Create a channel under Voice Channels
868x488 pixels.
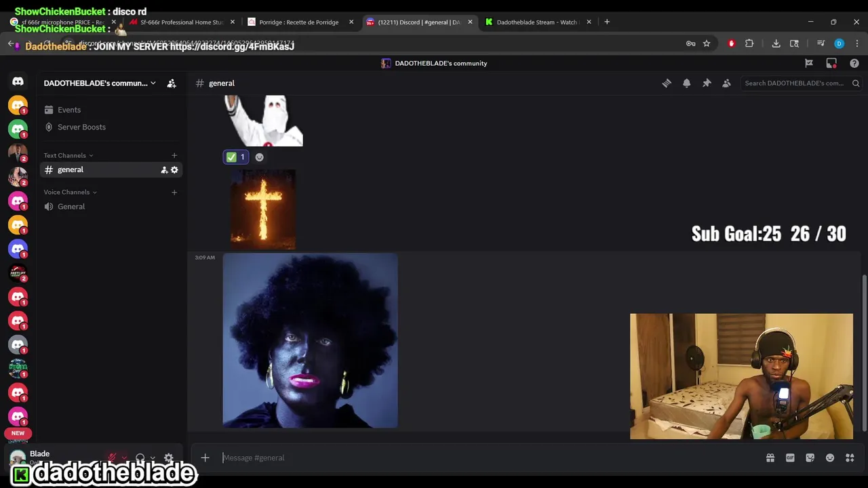tap(174, 192)
